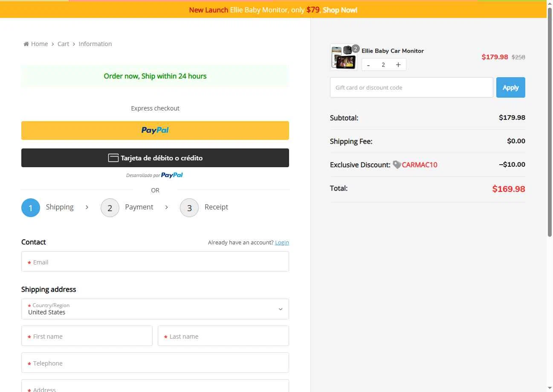Click the Shop Now! banner link
The width and height of the screenshot is (553, 392).
coord(340,10)
